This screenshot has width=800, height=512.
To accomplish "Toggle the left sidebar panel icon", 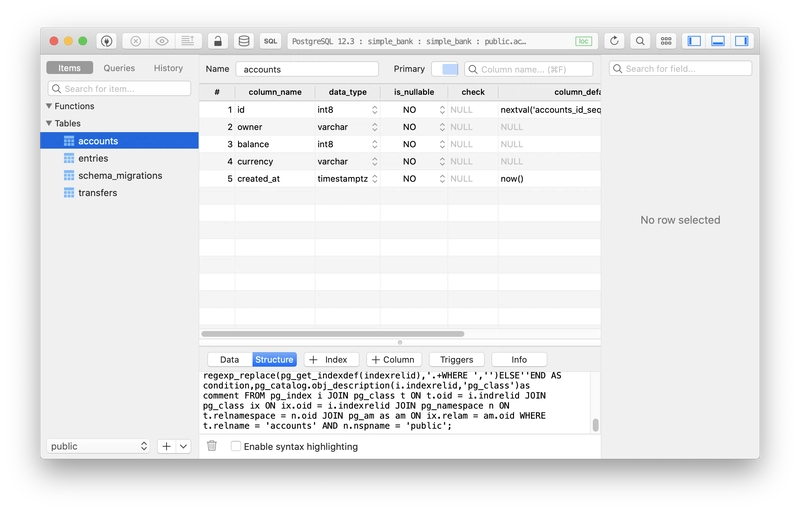I will (x=694, y=41).
